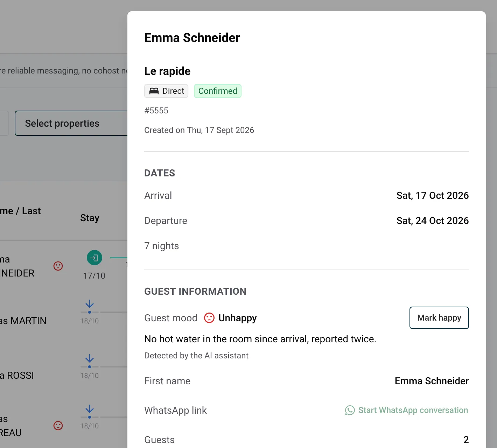Screen dimensions: 497x448
Task: Click the Emma Schneider panel title
Action: point(192,38)
